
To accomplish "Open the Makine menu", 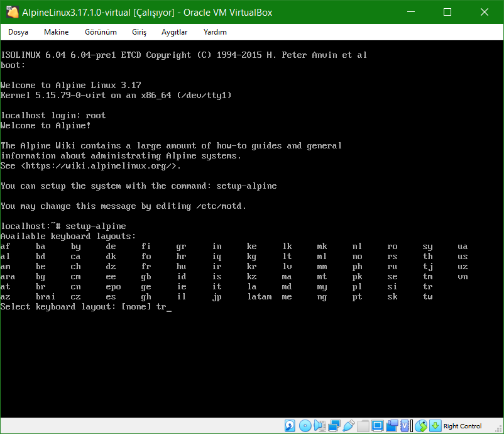I will (x=57, y=32).
